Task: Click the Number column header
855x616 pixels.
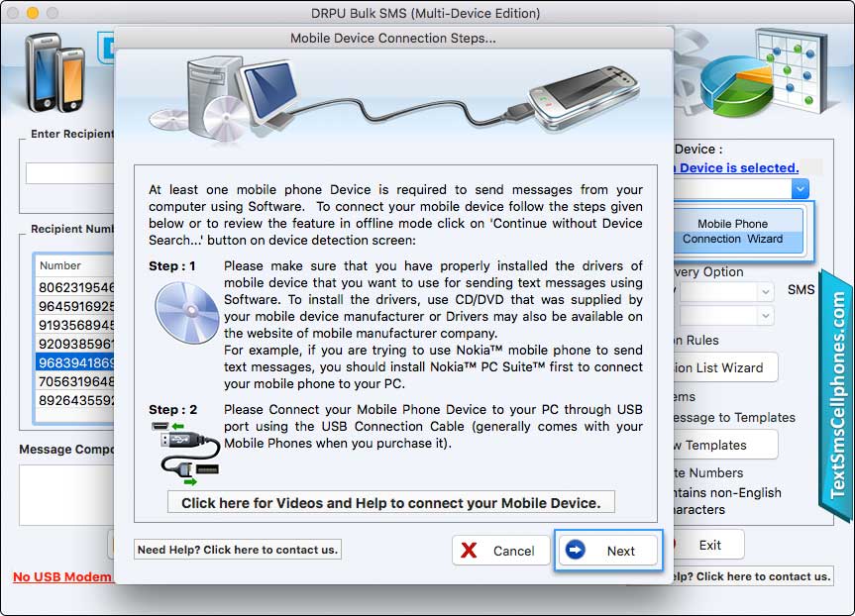Action: [75, 265]
